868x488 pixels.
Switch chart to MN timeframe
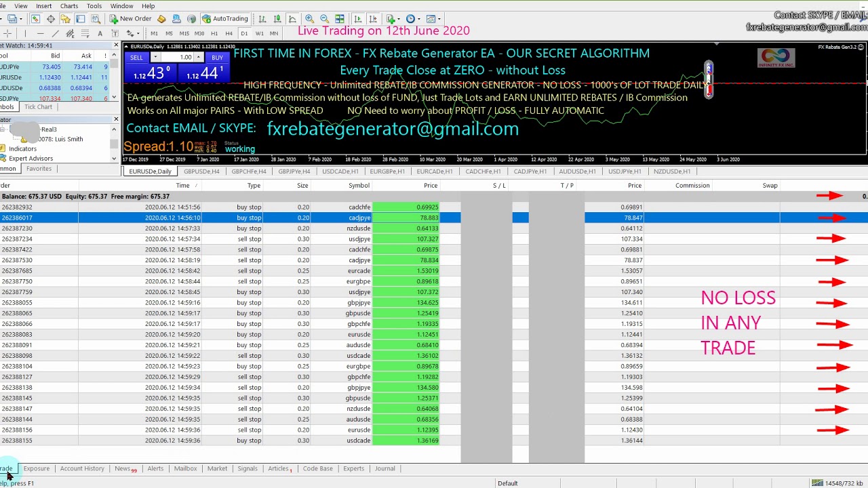click(x=273, y=33)
